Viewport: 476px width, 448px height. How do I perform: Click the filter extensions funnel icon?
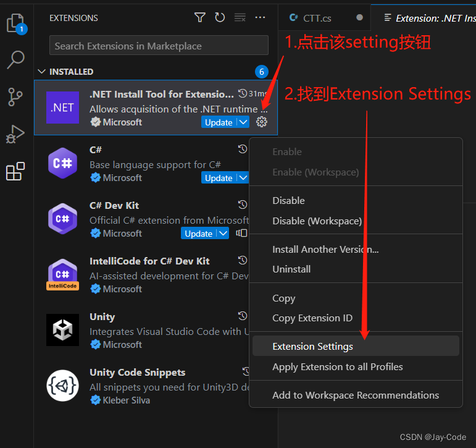pyautogui.click(x=200, y=18)
